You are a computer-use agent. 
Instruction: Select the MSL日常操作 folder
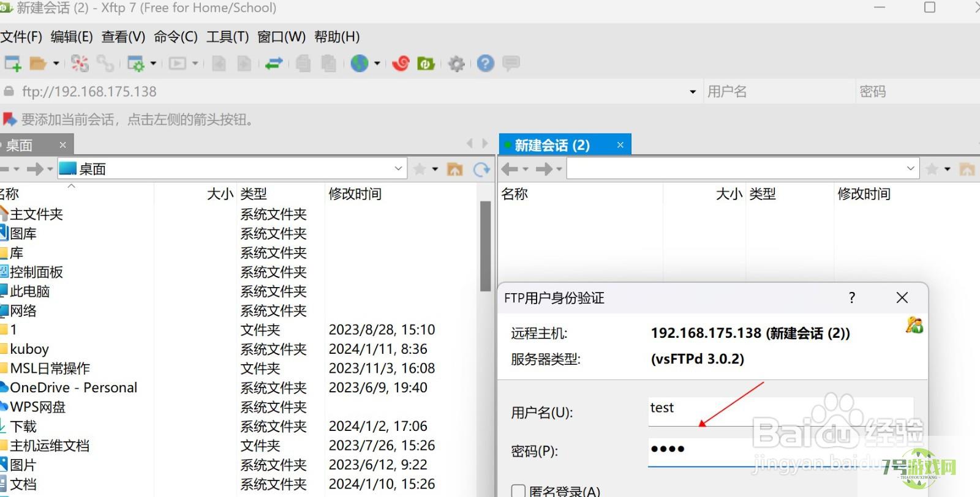(x=239, y=368)
